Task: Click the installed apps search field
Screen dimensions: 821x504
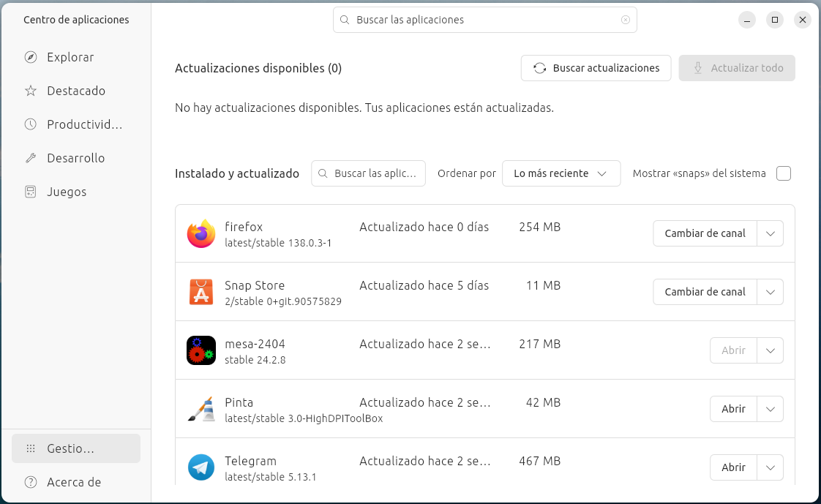Action: point(368,173)
